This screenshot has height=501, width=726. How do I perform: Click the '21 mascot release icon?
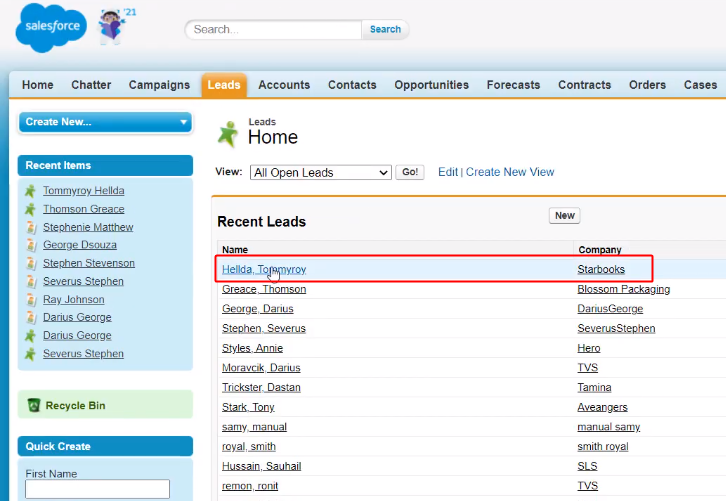pos(113,26)
